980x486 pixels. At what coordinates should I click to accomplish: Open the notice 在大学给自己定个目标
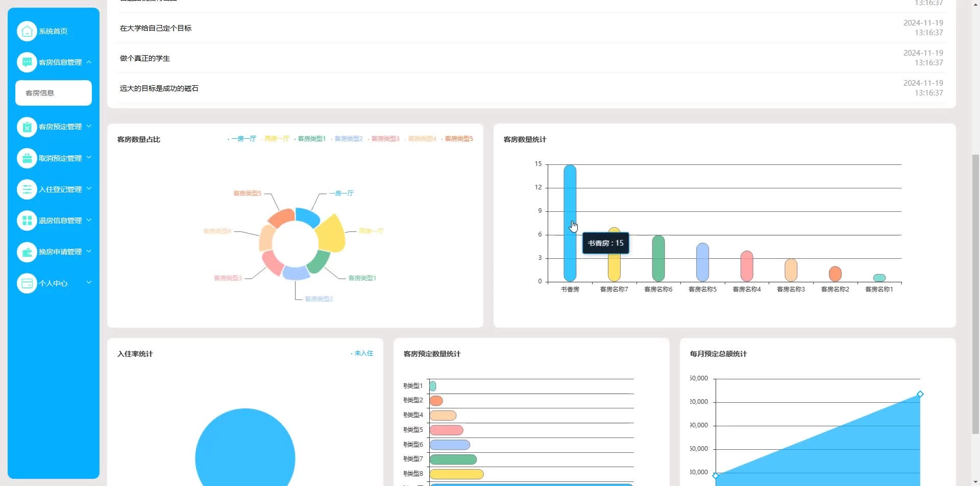[x=156, y=28]
